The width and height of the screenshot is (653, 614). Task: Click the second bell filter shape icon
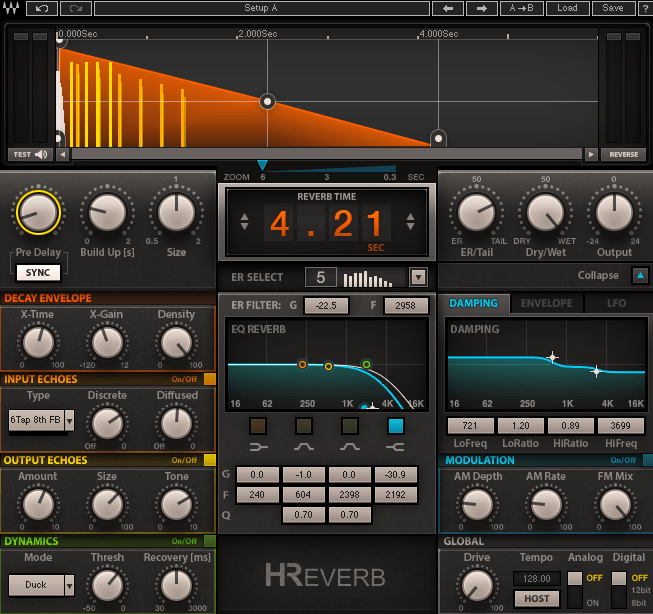(x=350, y=447)
